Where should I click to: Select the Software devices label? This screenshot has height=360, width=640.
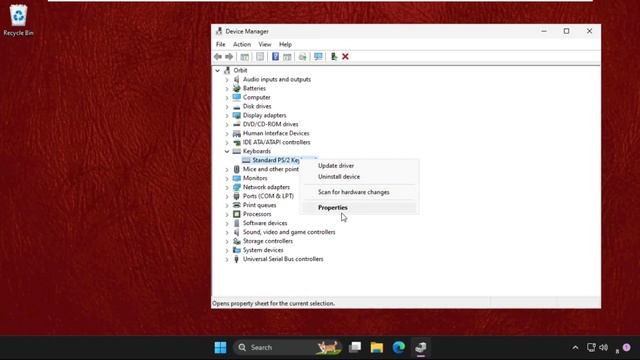point(265,223)
